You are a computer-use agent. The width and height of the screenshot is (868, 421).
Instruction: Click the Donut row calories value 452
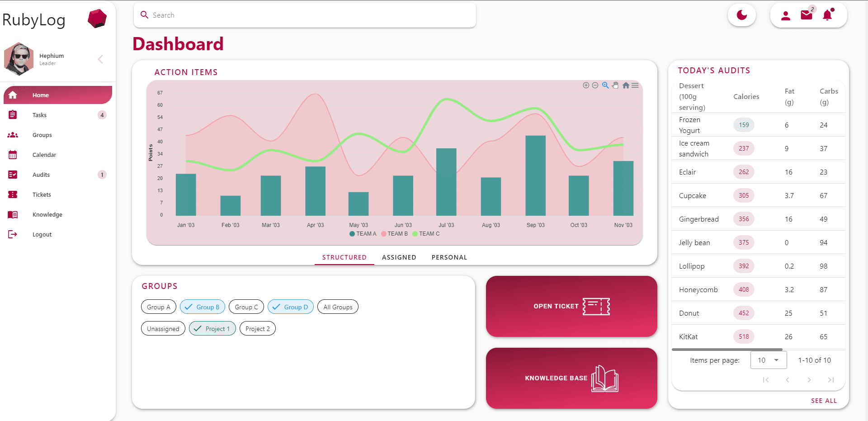point(744,313)
